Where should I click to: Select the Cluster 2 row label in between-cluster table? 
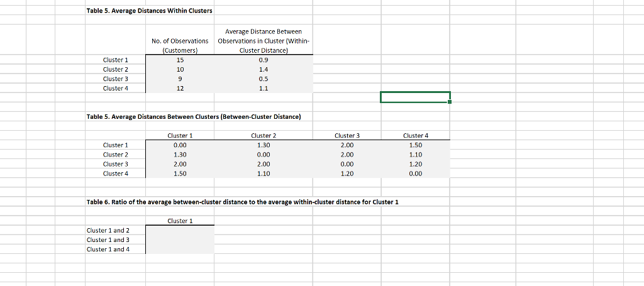click(116, 155)
